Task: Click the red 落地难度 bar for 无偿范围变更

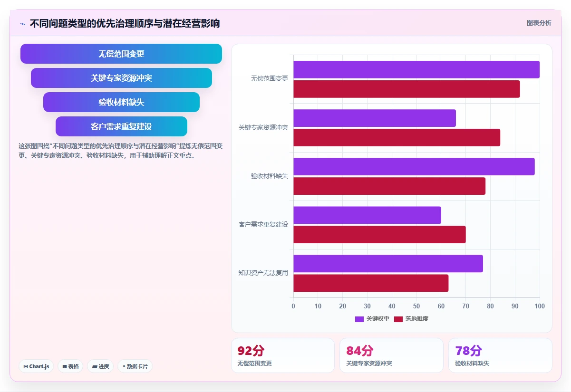Action: click(406, 89)
